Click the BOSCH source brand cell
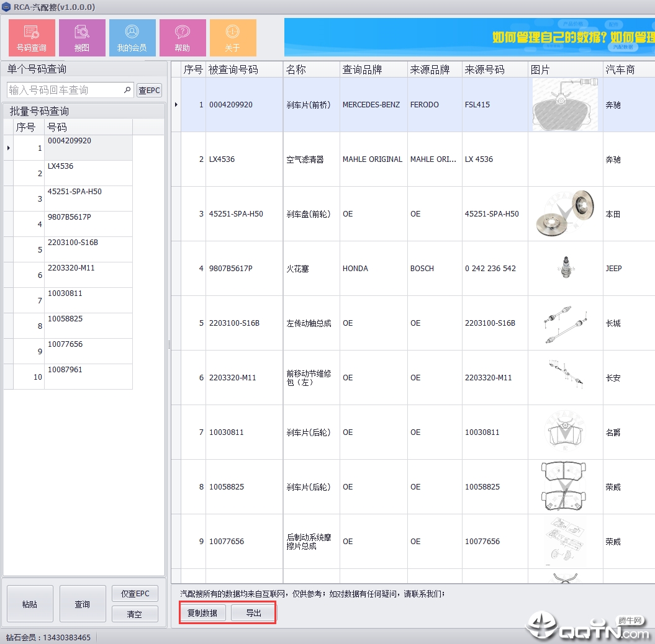Image resolution: width=655 pixels, height=644 pixels. coord(435,269)
